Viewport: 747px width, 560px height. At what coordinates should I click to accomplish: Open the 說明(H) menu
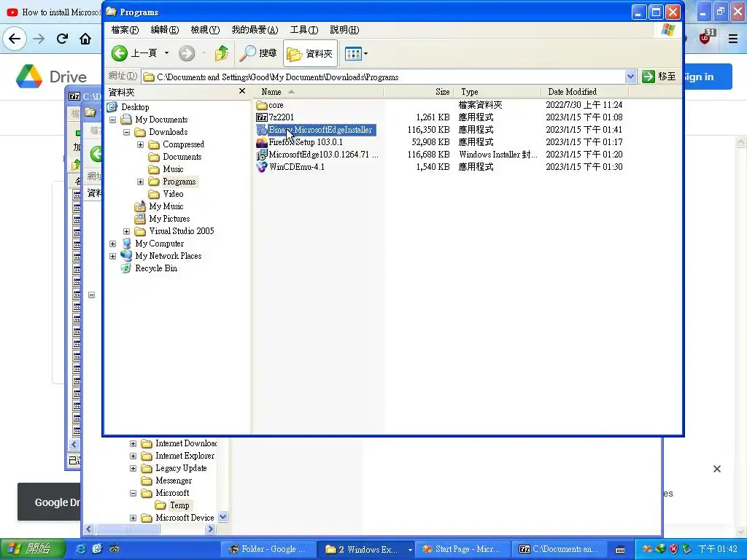[344, 29]
